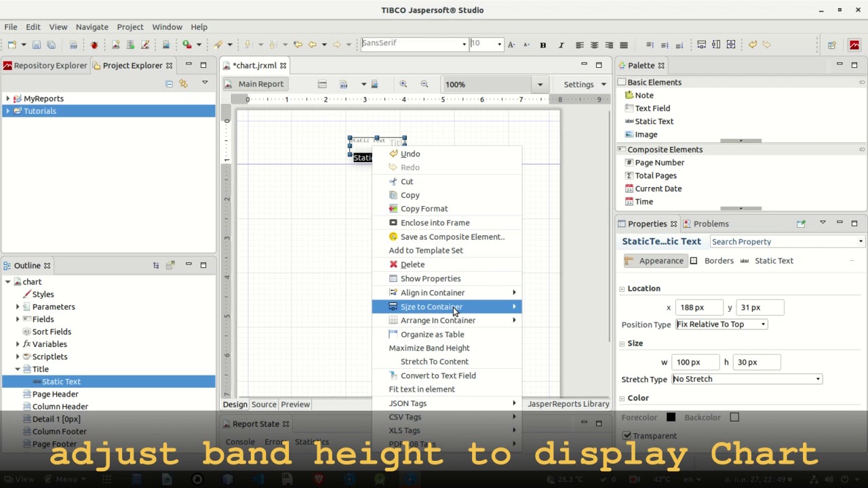The height and width of the screenshot is (488, 868).
Task: Expand Variables node in Outline
Action: pos(18,344)
